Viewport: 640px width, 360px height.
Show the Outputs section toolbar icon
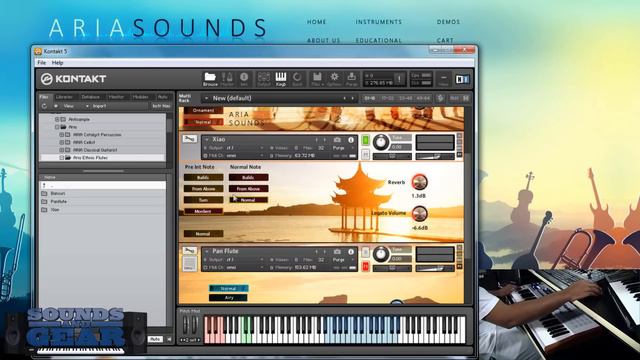coord(264,79)
